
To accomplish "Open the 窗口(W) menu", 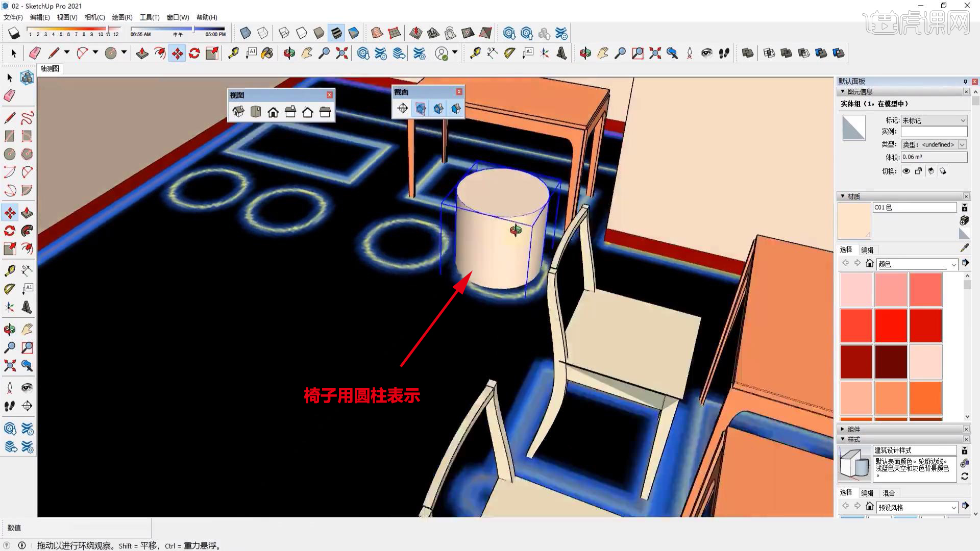I will 178,17.
